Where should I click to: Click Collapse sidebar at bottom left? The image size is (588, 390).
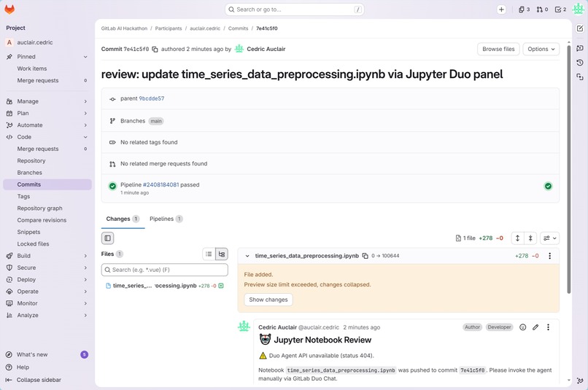pos(34,380)
